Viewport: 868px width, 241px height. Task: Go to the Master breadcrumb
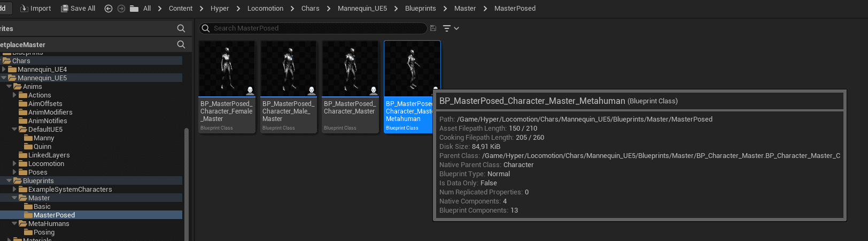point(465,9)
